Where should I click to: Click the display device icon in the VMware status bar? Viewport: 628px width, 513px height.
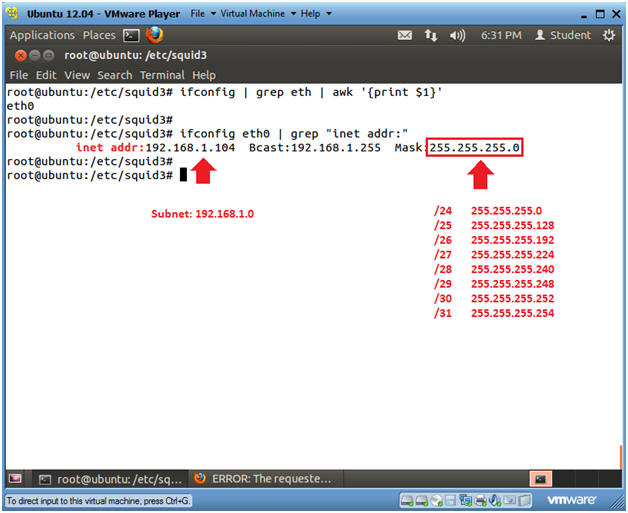point(509,500)
